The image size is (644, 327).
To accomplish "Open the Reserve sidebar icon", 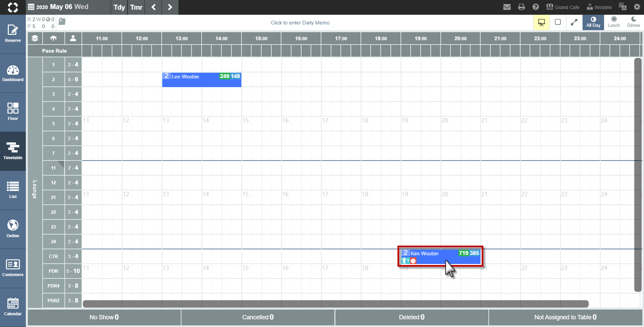I will (13, 34).
